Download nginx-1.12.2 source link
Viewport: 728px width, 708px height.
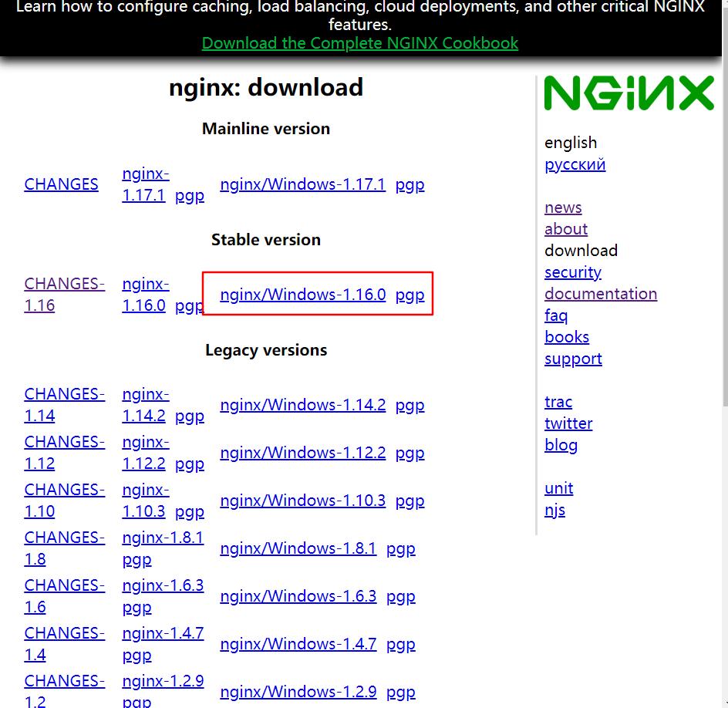click(145, 452)
